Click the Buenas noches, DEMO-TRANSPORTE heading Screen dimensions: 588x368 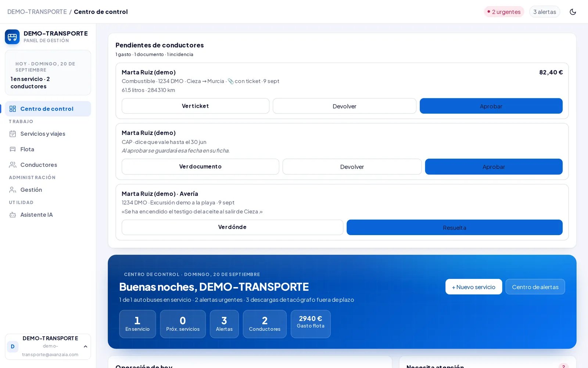214,287
